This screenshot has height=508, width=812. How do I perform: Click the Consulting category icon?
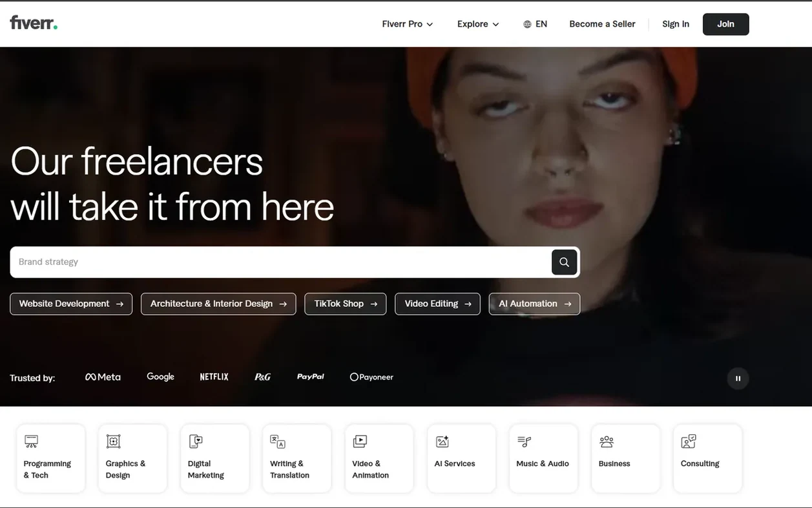pyautogui.click(x=688, y=441)
